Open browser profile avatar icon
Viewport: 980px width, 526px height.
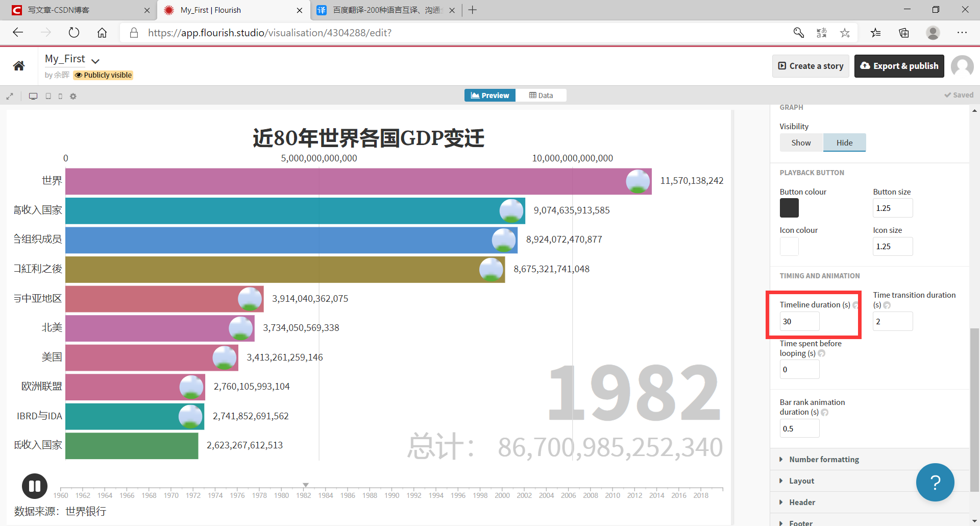[x=933, y=33]
